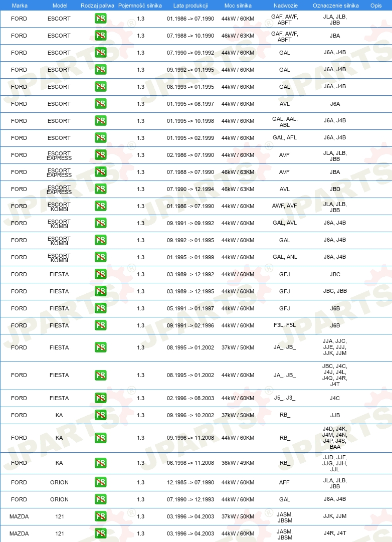This screenshot has height=542, width=392.
Task: Select the body code cell GAL, AAL, ABL
Action: [285, 122]
